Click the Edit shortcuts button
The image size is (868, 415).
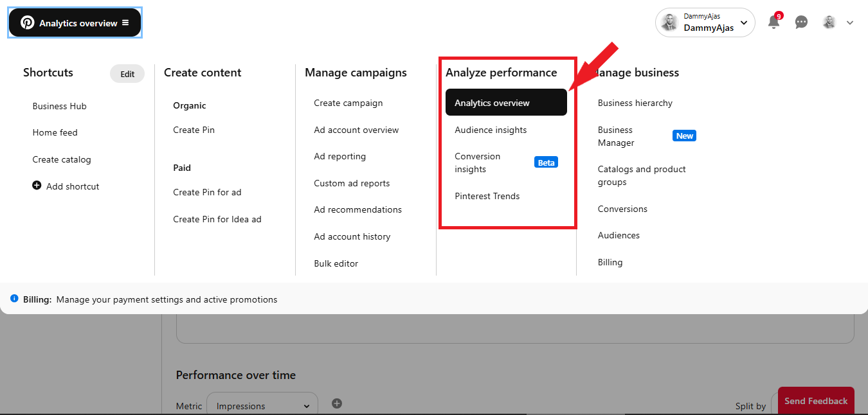point(127,74)
